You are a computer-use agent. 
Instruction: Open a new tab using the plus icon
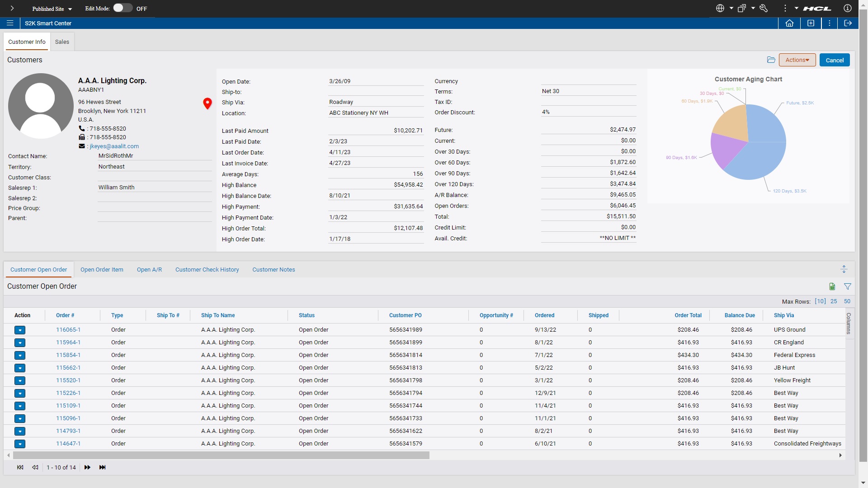click(x=811, y=23)
